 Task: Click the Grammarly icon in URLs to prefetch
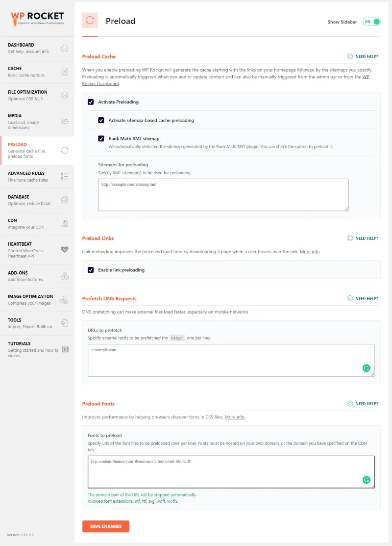click(367, 367)
